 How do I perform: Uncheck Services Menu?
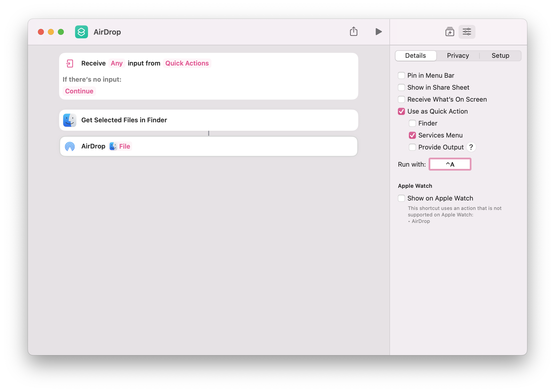pyautogui.click(x=412, y=135)
